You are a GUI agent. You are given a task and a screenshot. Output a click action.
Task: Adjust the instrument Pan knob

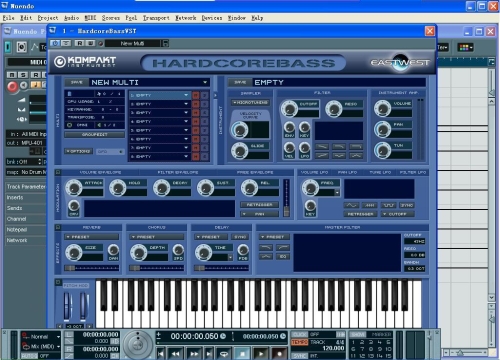(x=382, y=129)
